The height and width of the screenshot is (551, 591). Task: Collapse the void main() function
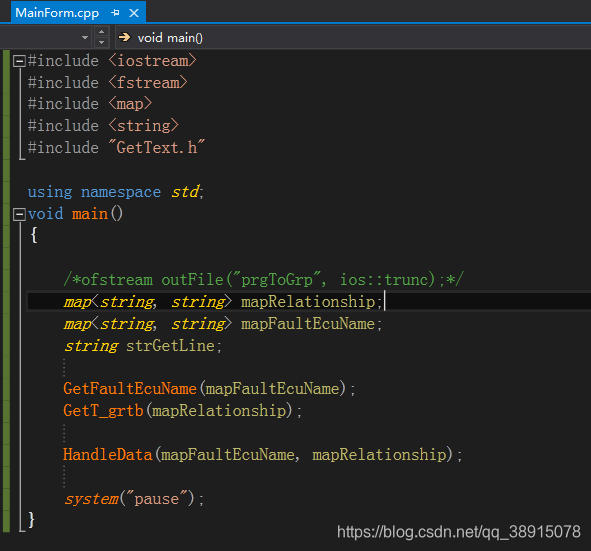coord(19,214)
